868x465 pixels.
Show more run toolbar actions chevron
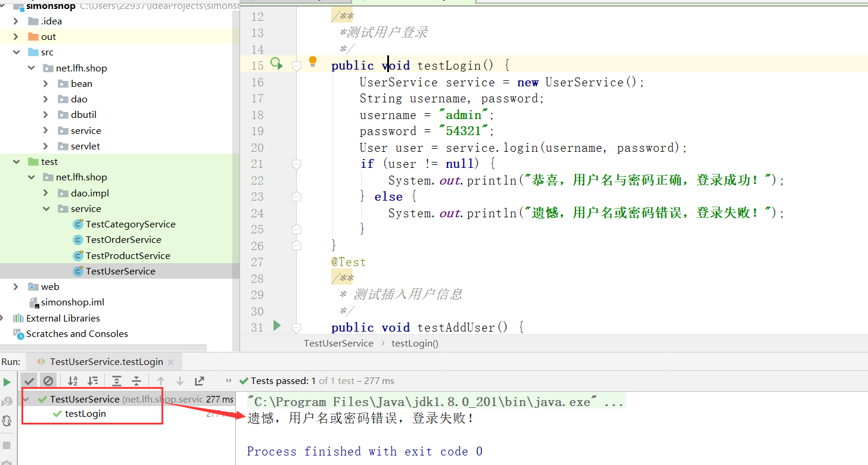228,380
